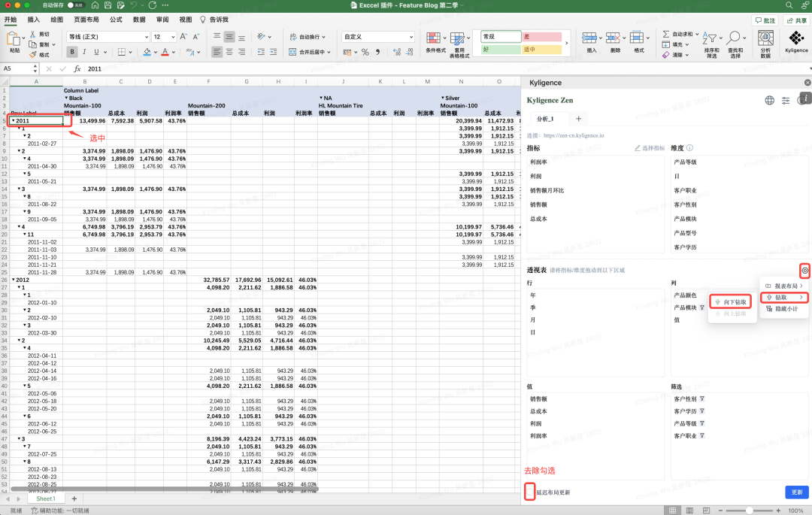Click the percent style icon
This screenshot has height=515, width=812.
point(365,52)
